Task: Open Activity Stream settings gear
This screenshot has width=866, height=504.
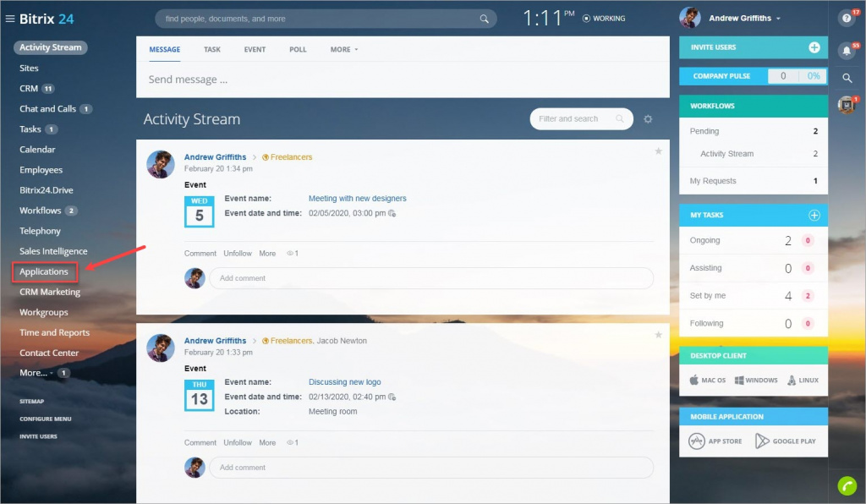Action: pos(648,118)
